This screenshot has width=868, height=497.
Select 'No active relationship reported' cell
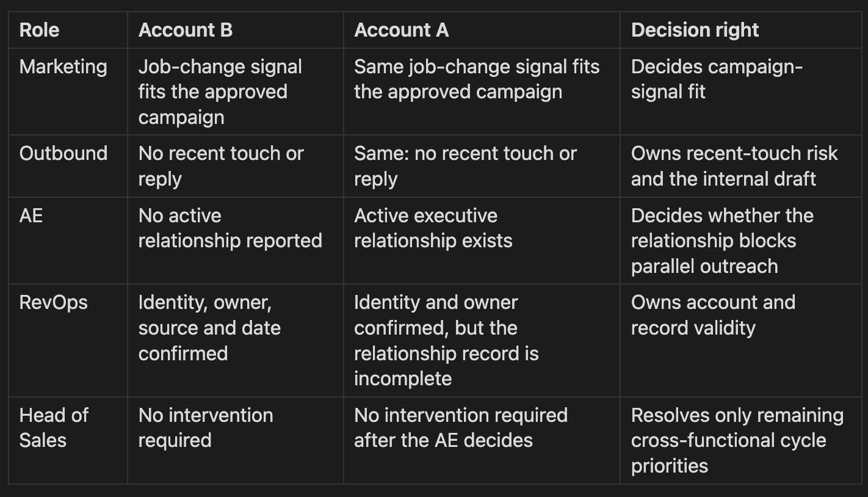236,241
